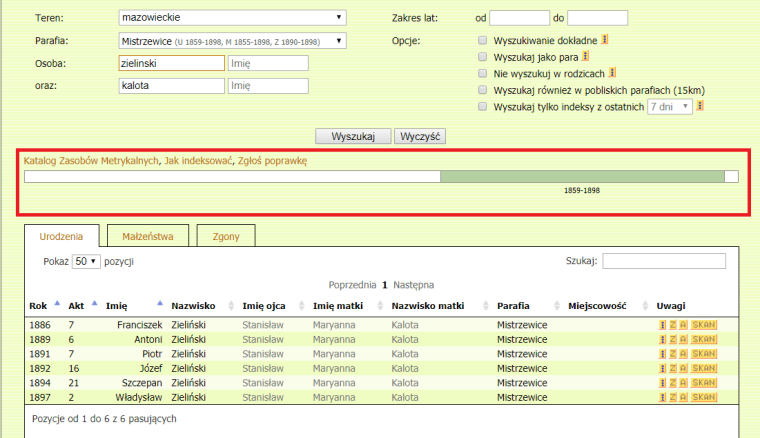The width and height of the screenshot is (760, 438).
Task: Click A icon in Szczepan 1894 row
Action: click(683, 383)
